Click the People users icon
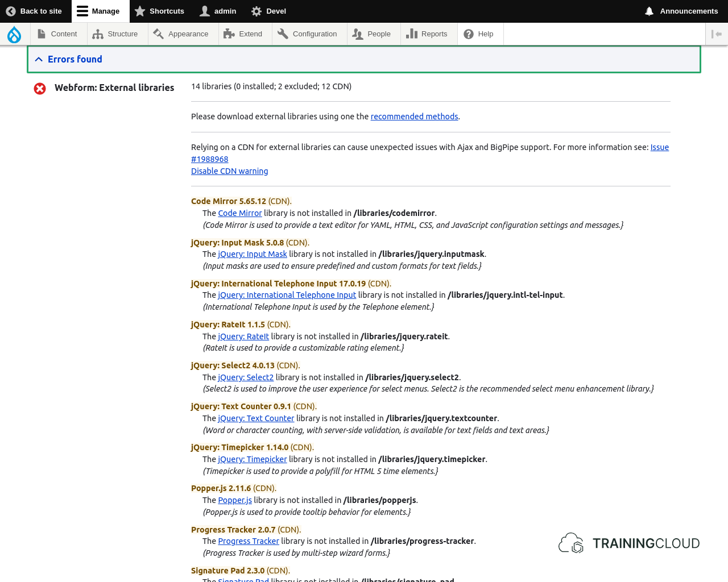The width and height of the screenshot is (728, 582). [358, 34]
